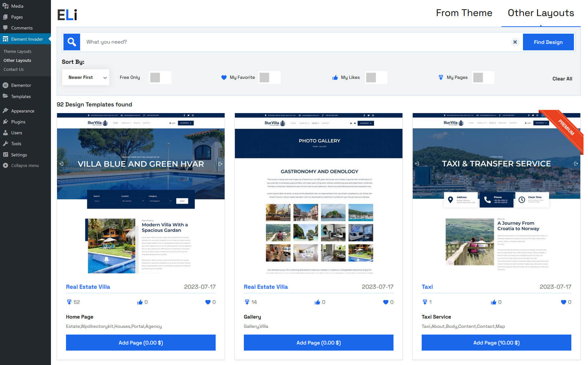The height and width of the screenshot is (365, 588).
Task: Click Add Page (10.00 $) for Taxi
Action: tap(496, 343)
